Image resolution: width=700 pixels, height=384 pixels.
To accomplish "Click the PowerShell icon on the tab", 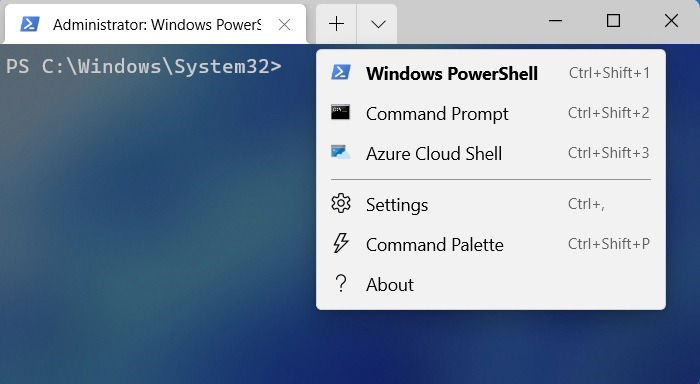I will coord(30,24).
